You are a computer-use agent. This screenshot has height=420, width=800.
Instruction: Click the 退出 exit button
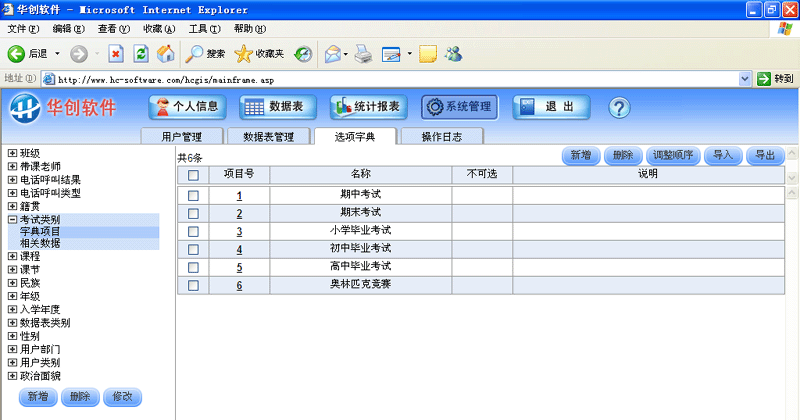(x=551, y=107)
